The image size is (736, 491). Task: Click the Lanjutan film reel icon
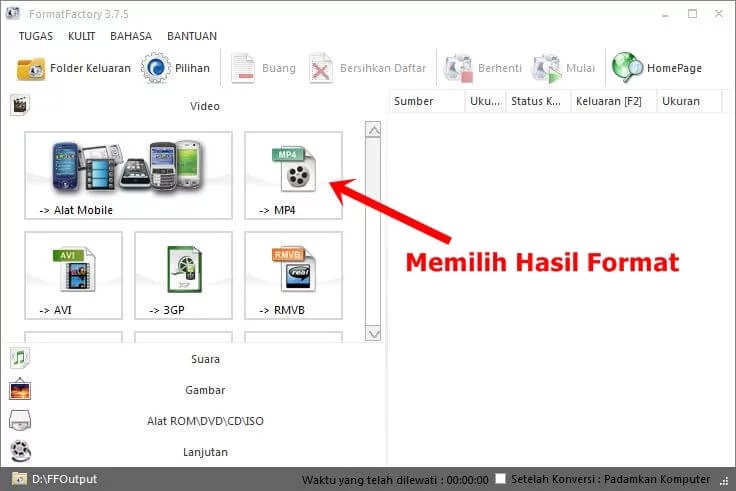click(x=21, y=452)
